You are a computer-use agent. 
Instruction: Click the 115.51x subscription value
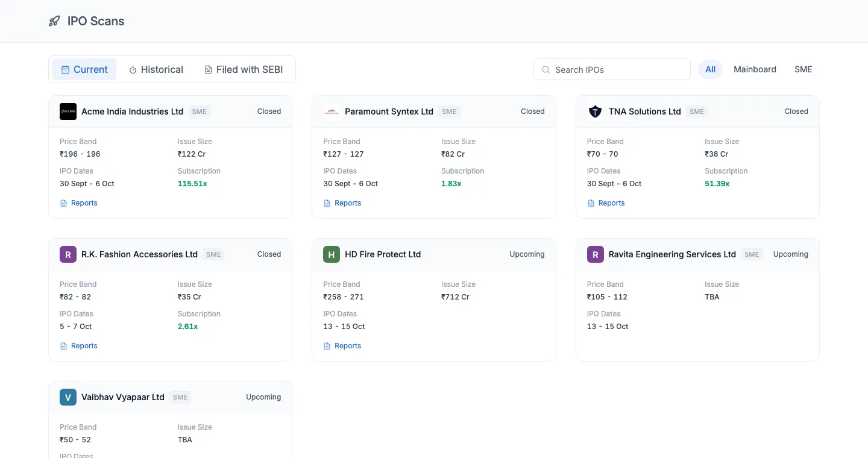(x=192, y=184)
